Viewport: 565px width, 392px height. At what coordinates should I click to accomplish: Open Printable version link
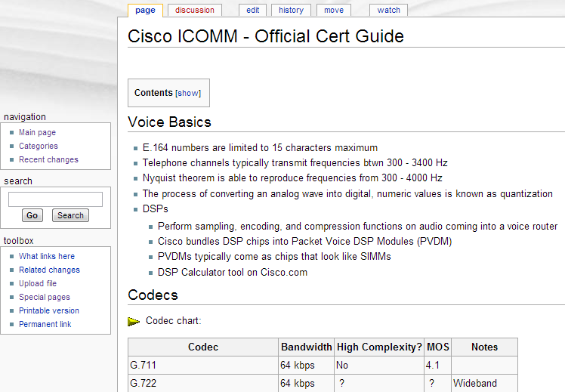tap(49, 310)
